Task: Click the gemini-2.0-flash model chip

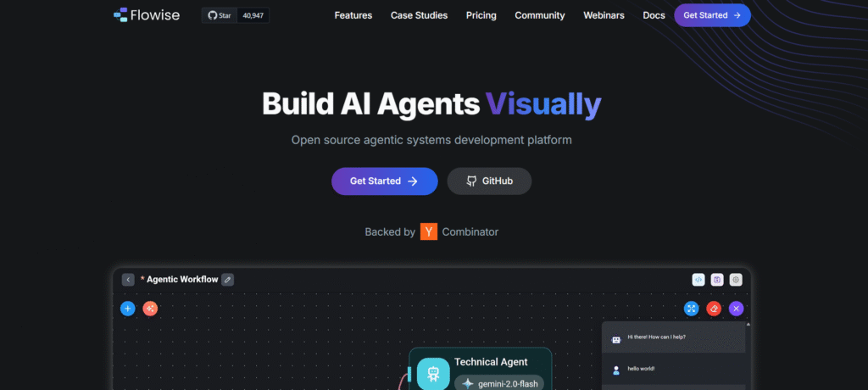Action: (x=499, y=383)
